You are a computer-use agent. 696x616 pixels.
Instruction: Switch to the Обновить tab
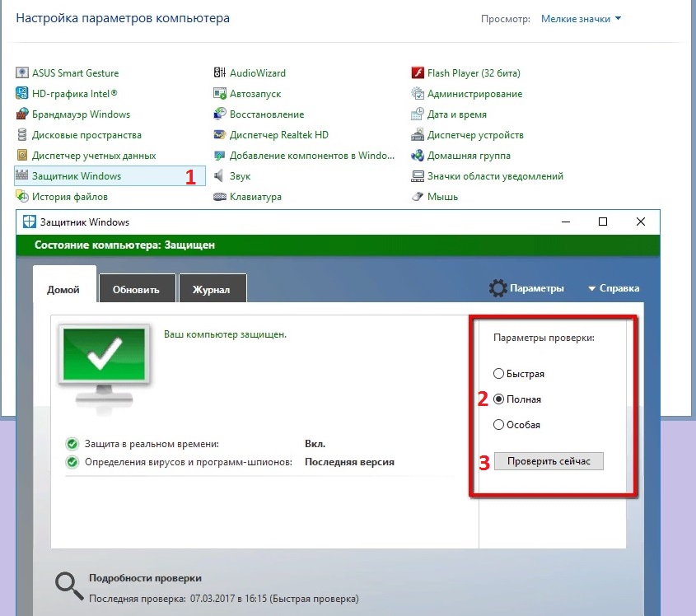[137, 288]
